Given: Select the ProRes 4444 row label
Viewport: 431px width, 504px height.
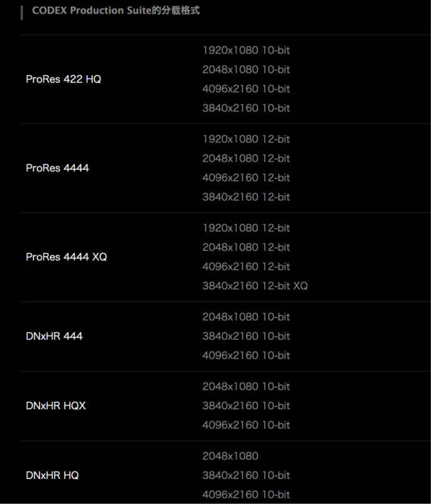Looking at the screenshot, I should pyautogui.click(x=57, y=168).
